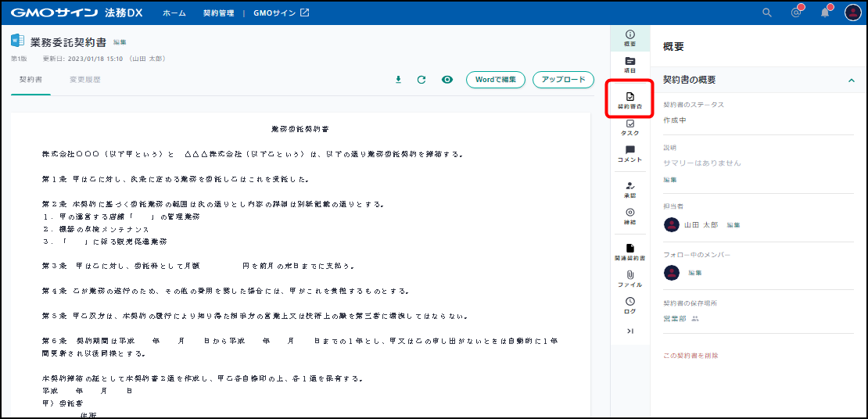Open the 関連契約書 panel
Viewport: 868px width, 419px height.
[630, 252]
